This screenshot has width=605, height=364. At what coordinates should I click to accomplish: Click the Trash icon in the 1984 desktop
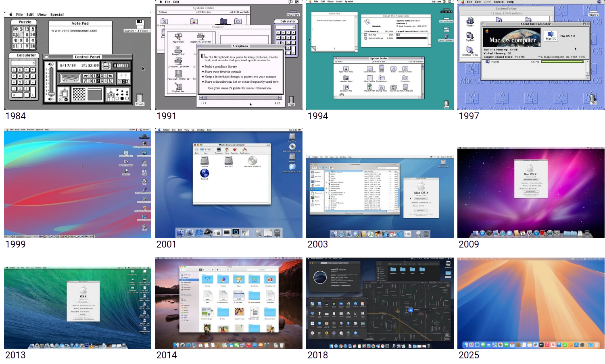[140, 98]
